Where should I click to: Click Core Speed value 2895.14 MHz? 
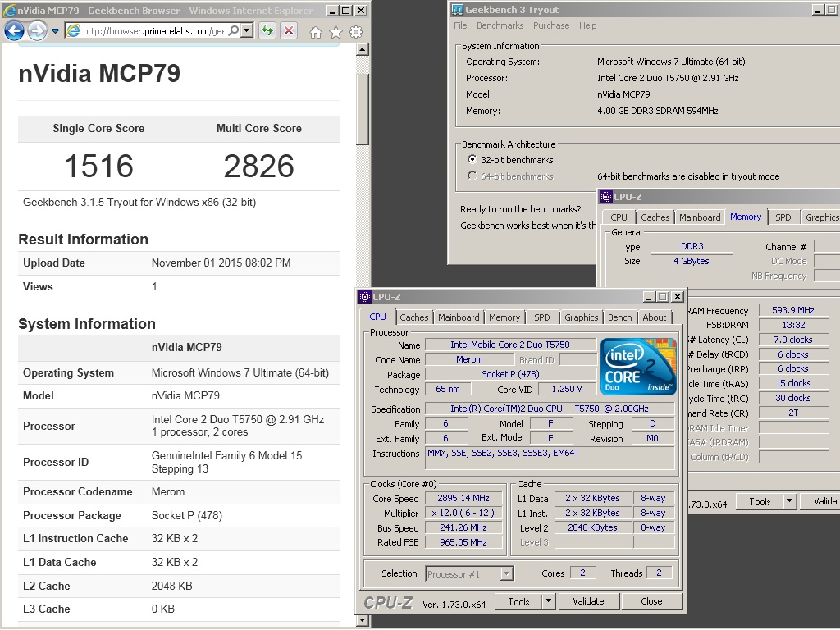(463, 498)
